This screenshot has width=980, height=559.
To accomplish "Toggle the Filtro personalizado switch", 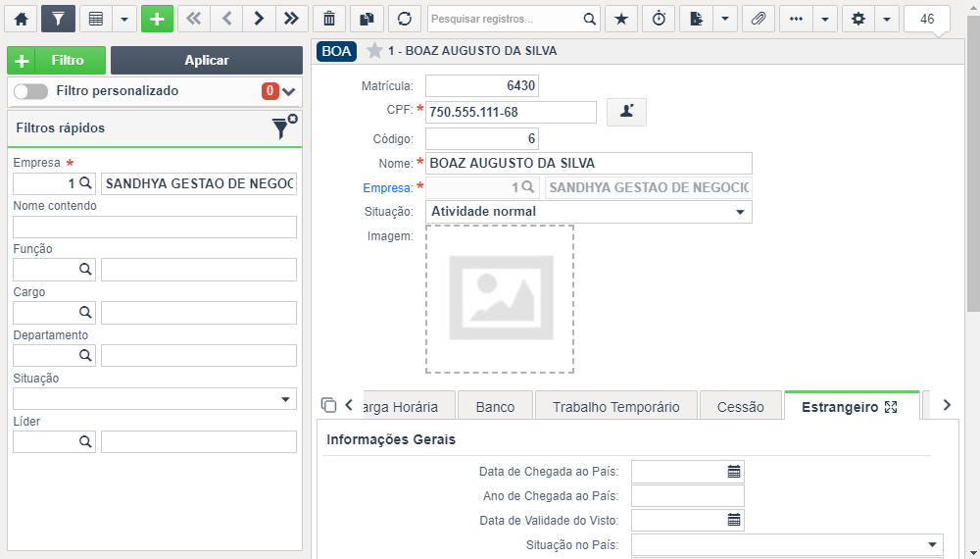I will (x=30, y=91).
